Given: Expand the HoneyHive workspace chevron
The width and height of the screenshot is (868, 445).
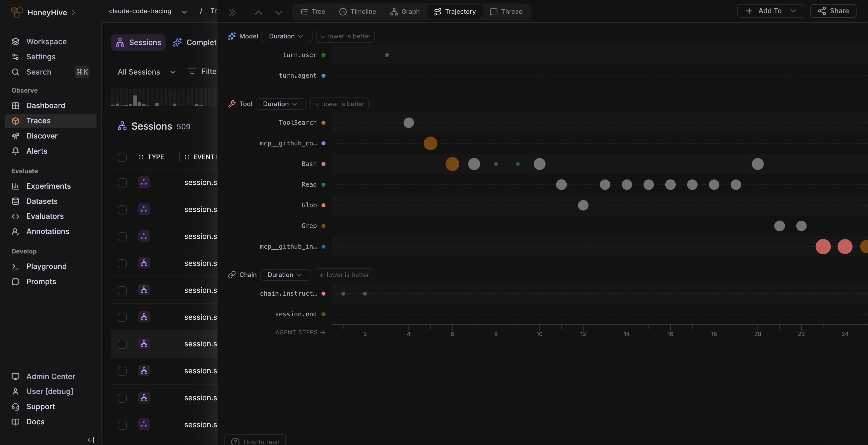Looking at the screenshot, I should (x=73, y=12).
